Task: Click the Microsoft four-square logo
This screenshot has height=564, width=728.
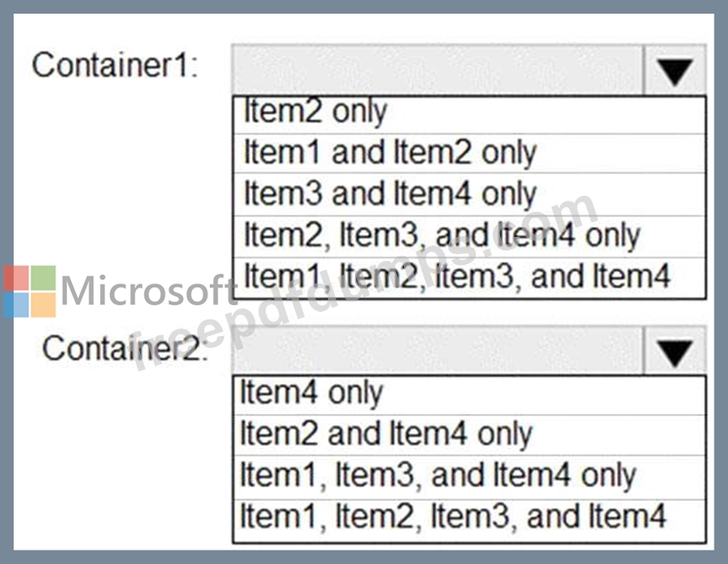Action: [30, 291]
